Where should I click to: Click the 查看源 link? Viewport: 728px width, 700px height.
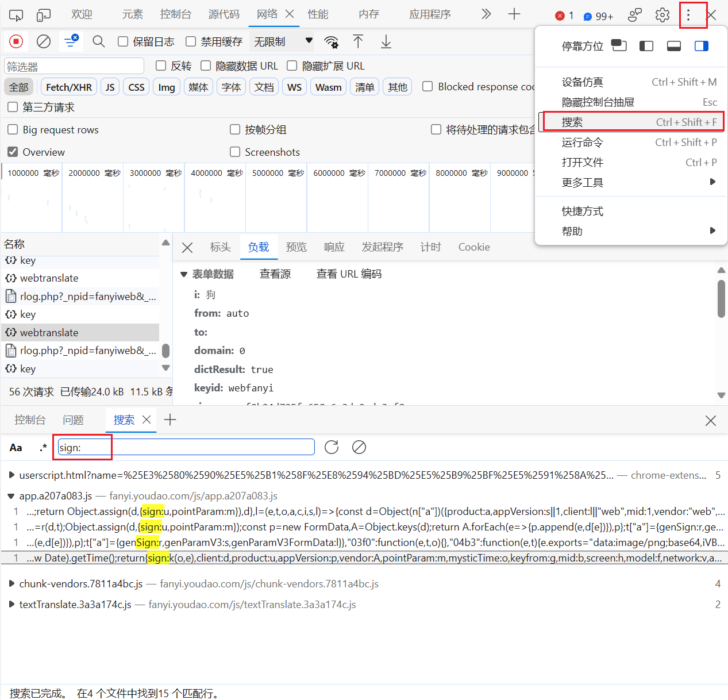point(275,274)
